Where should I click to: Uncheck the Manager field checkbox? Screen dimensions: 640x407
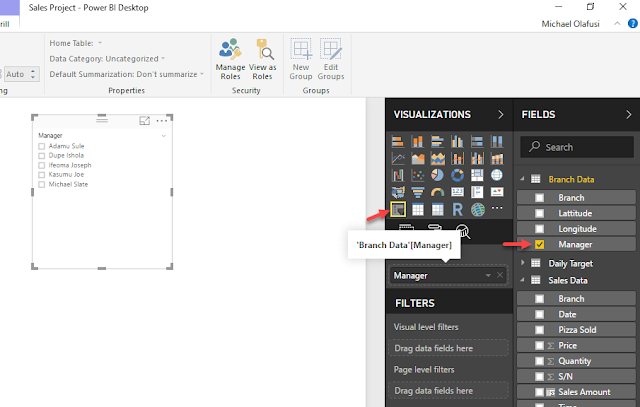[x=539, y=245]
